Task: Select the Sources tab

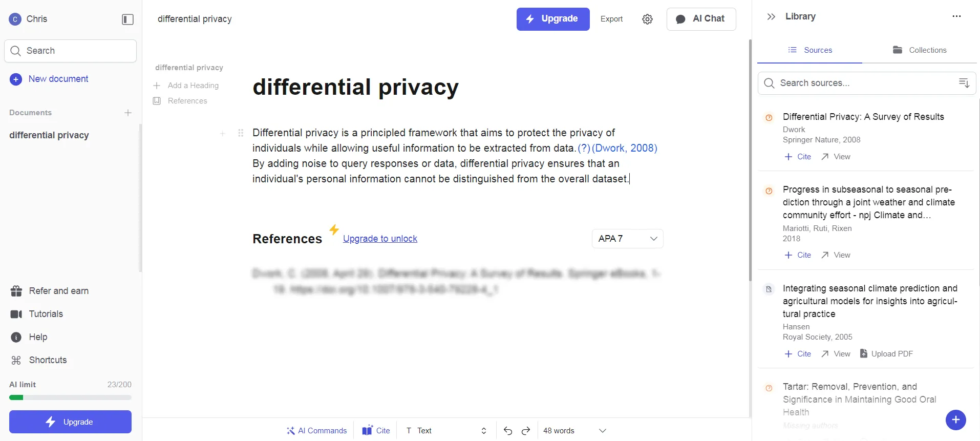Action: coord(810,50)
